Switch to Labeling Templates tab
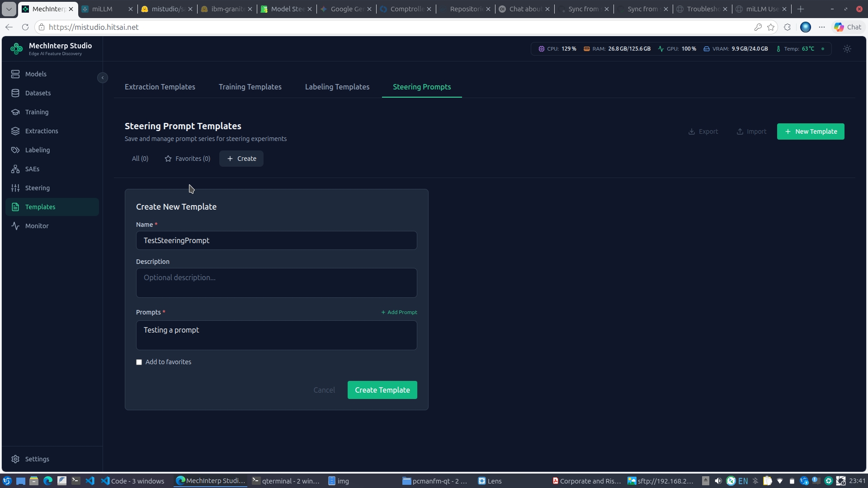Viewport: 868px width, 488px height. click(x=337, y=87)
